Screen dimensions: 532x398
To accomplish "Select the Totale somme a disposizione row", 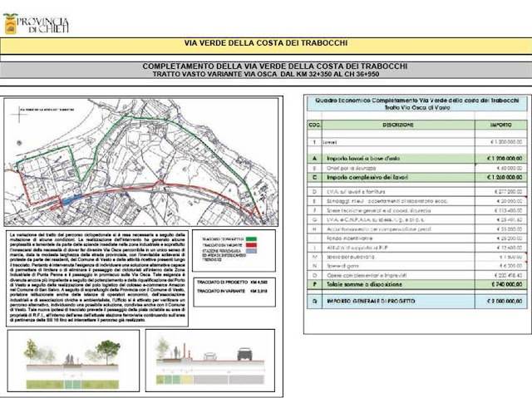I will tap(417, 284).
